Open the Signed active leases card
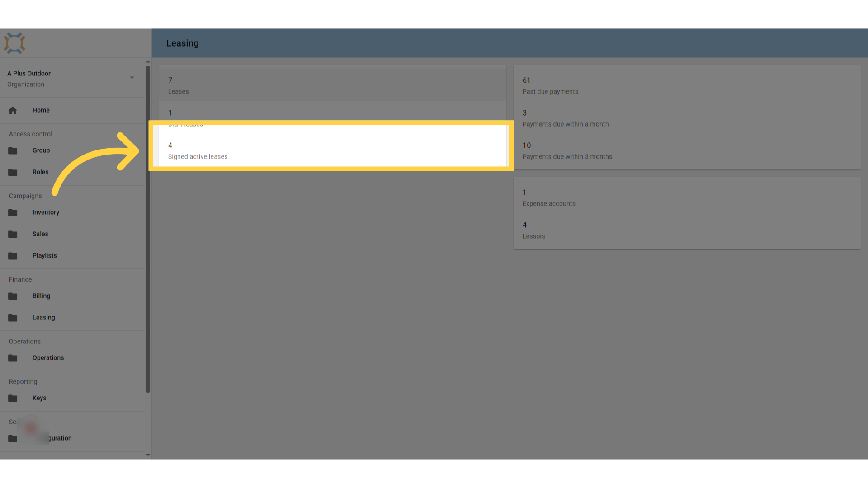The width and height of the screenshot is (868, 488). click(x=333, y=151)
